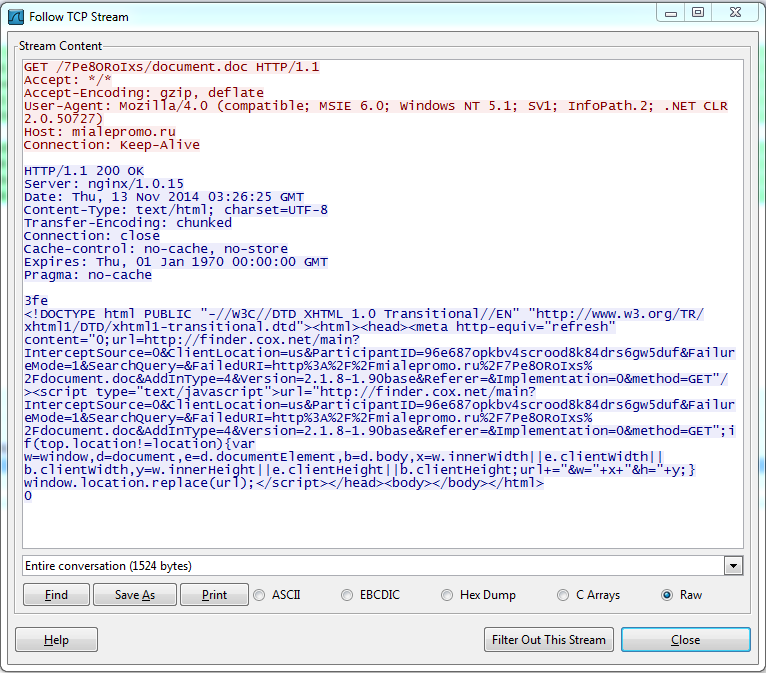Select the Raw display option
The width and height of the screenshot is (766, 673).
(681, 595)
